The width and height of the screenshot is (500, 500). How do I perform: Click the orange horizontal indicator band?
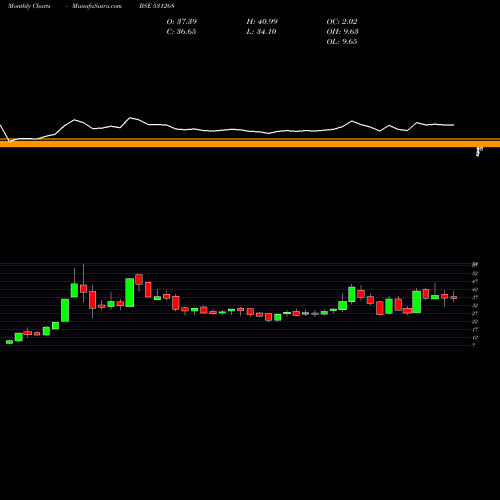tap(250, 143)
